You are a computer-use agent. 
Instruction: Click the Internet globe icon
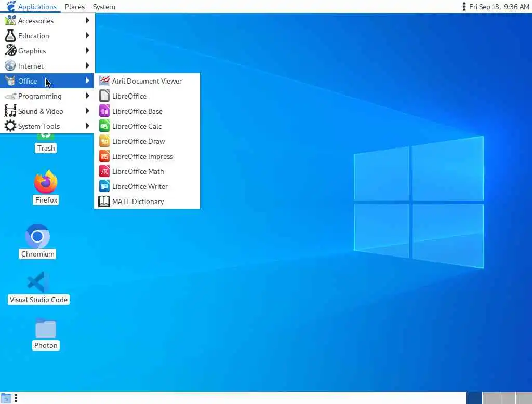click(10, 66)
